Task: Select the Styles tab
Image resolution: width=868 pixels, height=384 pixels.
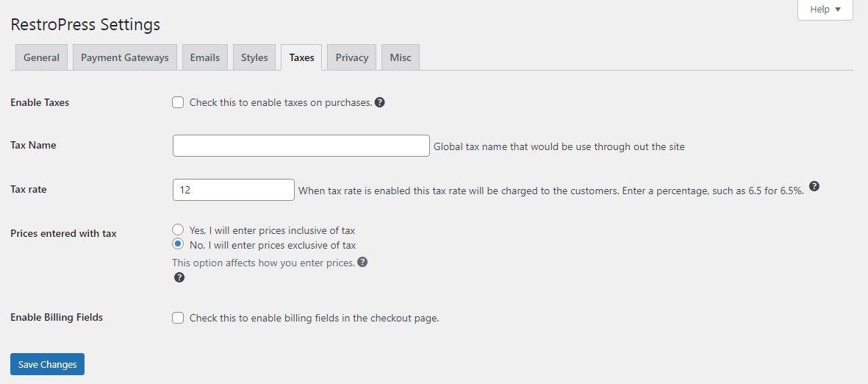Action: [254, 57]
